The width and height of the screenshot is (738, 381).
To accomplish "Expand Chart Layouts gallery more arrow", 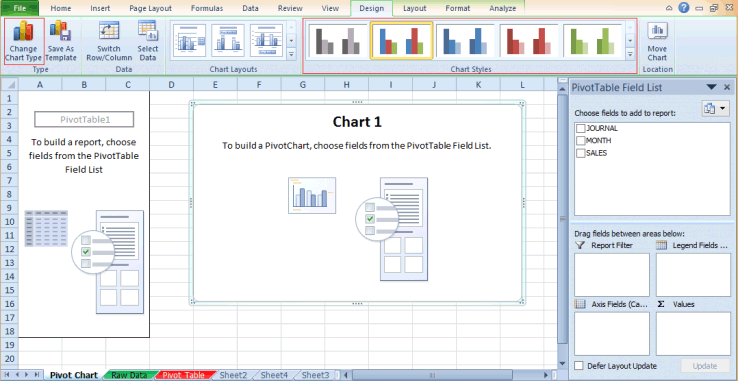I will tap(291, 55).
